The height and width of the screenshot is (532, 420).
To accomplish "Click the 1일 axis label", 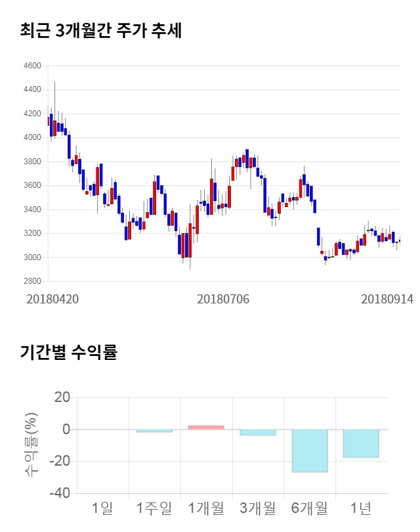I will [102, 508].
